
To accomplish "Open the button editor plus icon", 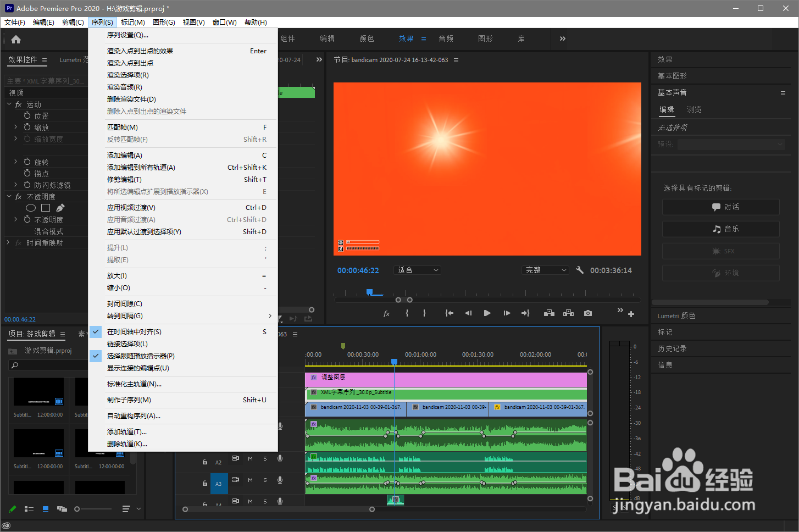I will pyautogui.click(x=631, y=314).
